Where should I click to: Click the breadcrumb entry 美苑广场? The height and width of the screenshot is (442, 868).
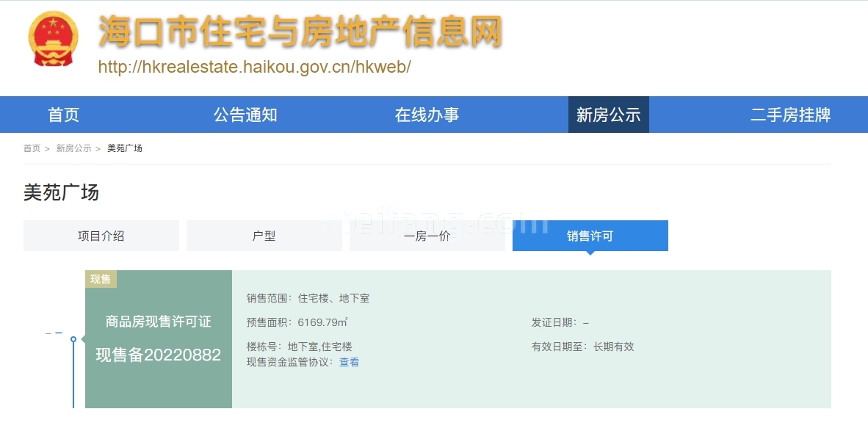click(125, 148)
